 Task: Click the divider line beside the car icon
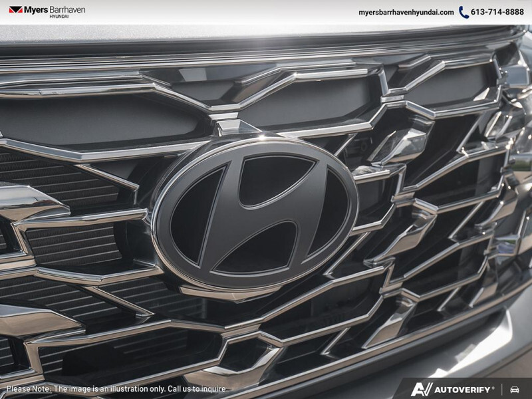(503, 390)
